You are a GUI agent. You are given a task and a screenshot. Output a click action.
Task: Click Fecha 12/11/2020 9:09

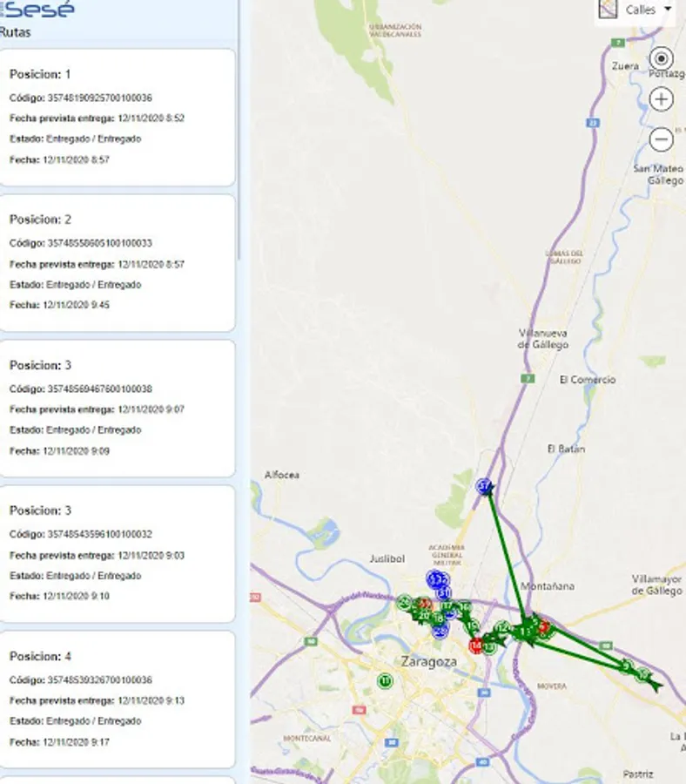click(76, 451)
